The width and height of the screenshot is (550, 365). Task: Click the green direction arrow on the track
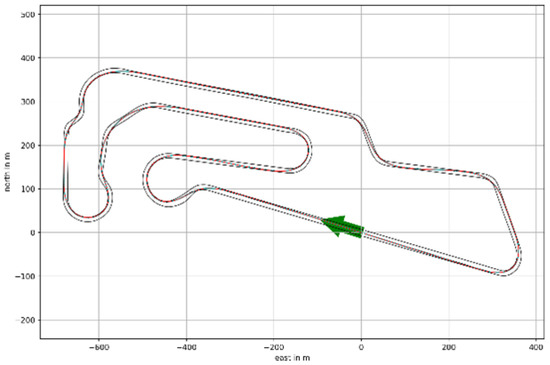(343, 227)
